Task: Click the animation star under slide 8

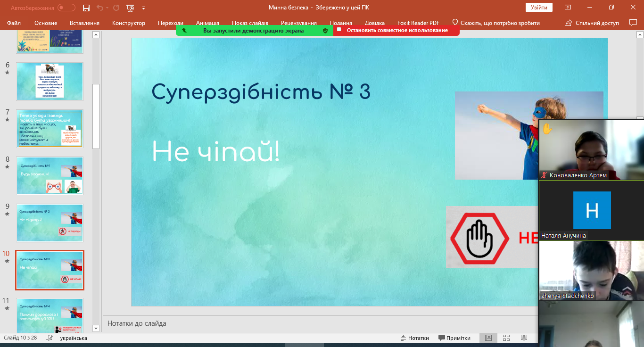Action: pos(7,167)
